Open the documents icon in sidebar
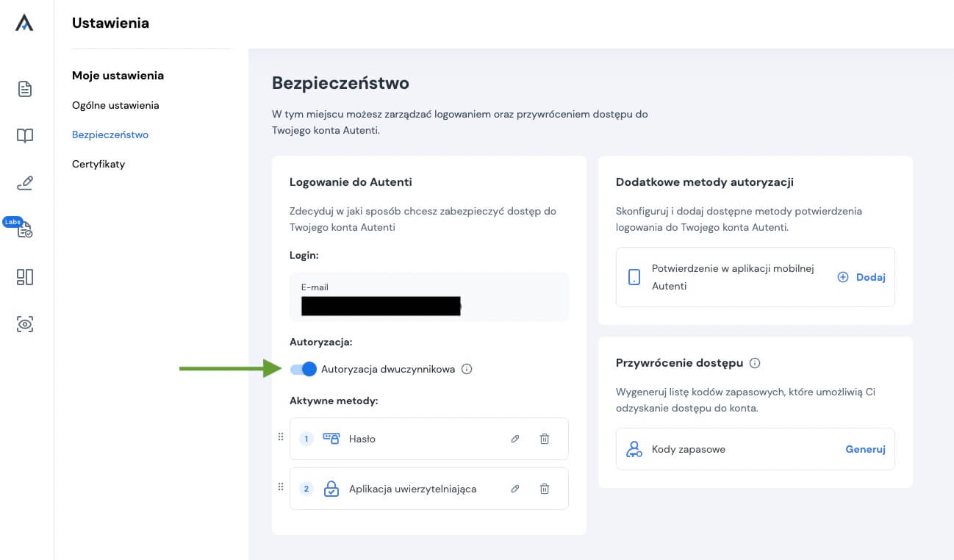This screenshot has height=560, width=954. click(25, 89)
